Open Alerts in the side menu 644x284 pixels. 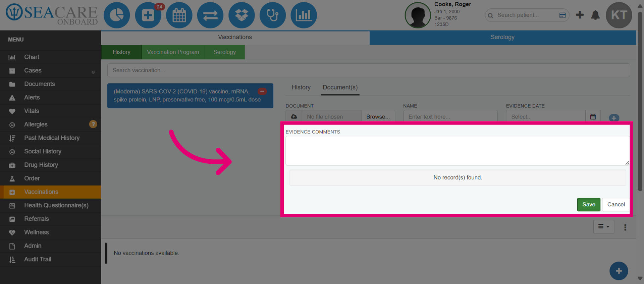pos(51,97)
